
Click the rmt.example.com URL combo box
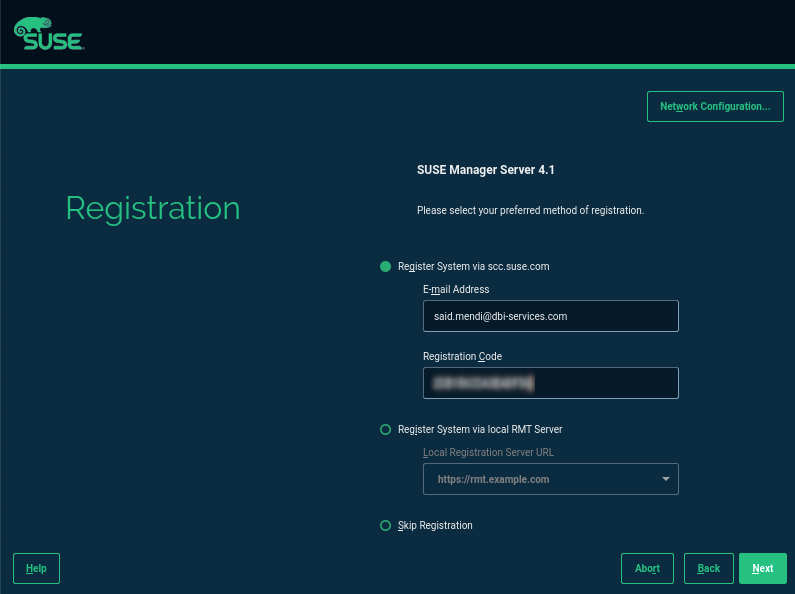tap(551, 479)
